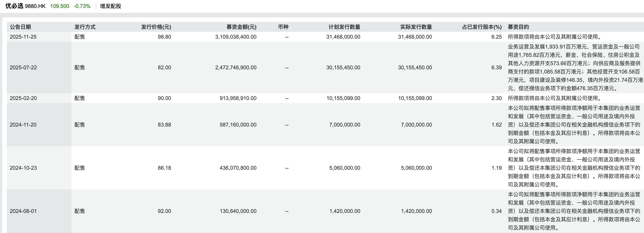Click the 增发配股 tab label
The width and height of the screenshot is (644, 233).
point(110,6)
